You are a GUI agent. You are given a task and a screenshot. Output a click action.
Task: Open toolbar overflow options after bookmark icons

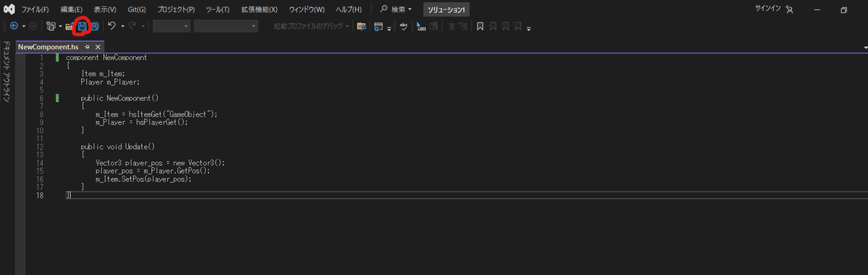coord(529,29)
